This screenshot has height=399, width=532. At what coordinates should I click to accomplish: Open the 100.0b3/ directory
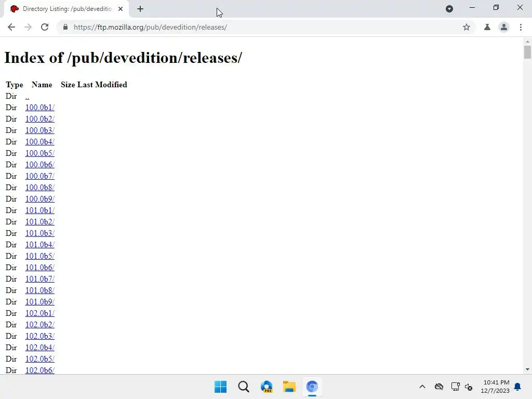click(x=39, y=130)
